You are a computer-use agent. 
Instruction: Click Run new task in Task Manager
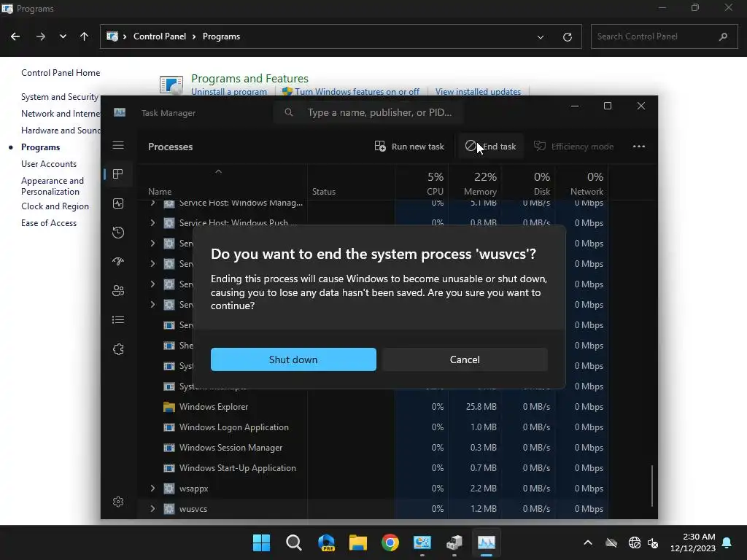tap(409, 147)
